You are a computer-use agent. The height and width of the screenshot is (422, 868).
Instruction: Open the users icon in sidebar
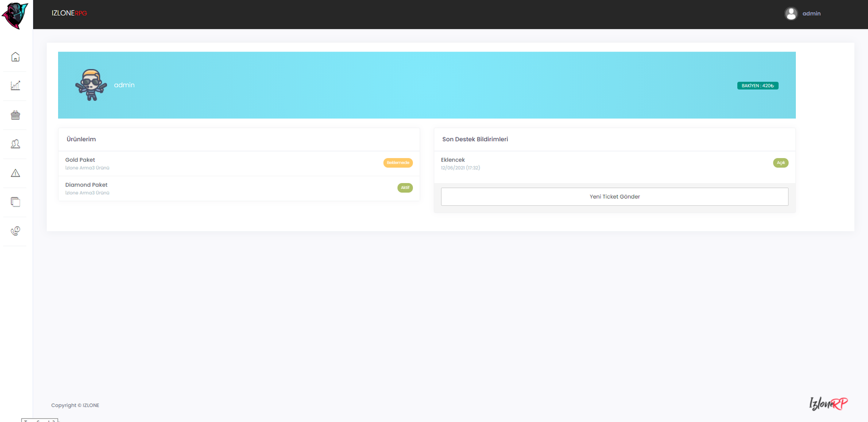pos(15,144)
